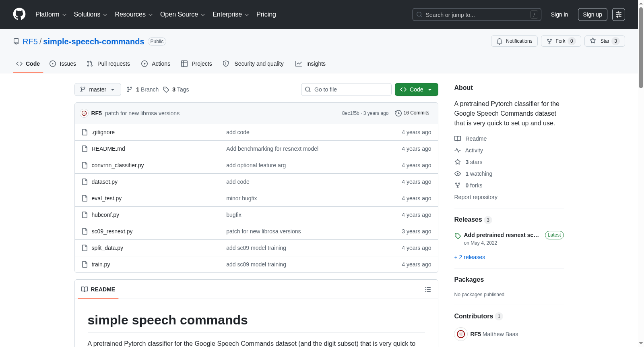Click the Activity pulse icon in About
This screenshot has height=347, width=644.
[x=458, y=150]
